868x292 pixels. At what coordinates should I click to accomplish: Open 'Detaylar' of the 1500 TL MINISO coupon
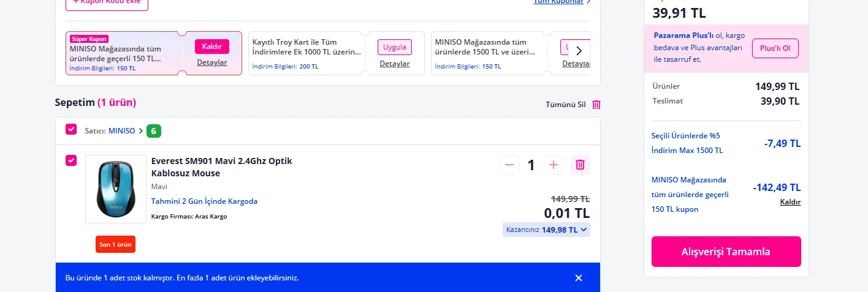coord(576,64)
